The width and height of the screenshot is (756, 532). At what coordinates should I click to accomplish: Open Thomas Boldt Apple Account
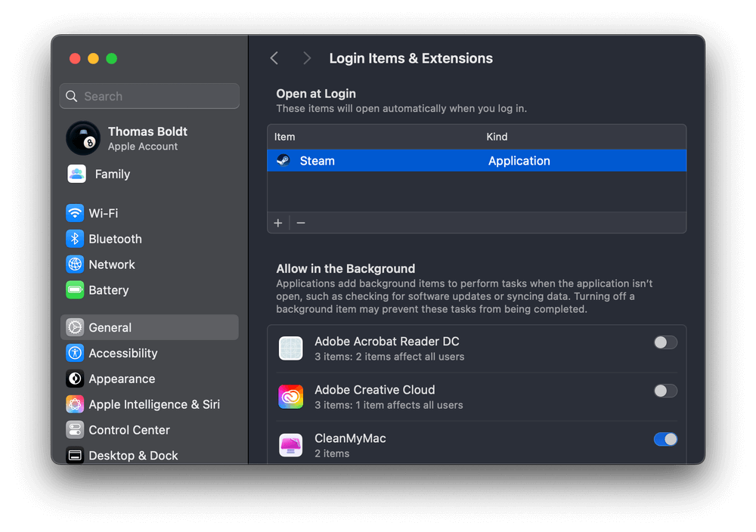coord(150,138)
